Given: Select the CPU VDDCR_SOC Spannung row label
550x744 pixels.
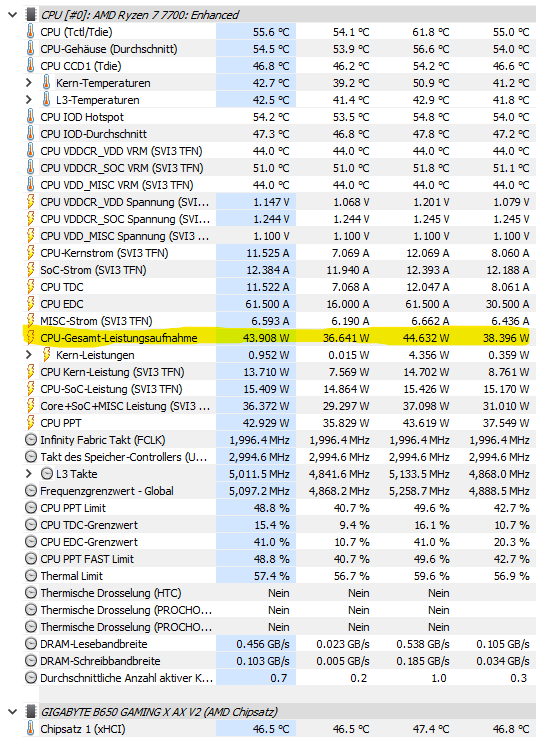Looking at the screenshot, I should point(124,219).
